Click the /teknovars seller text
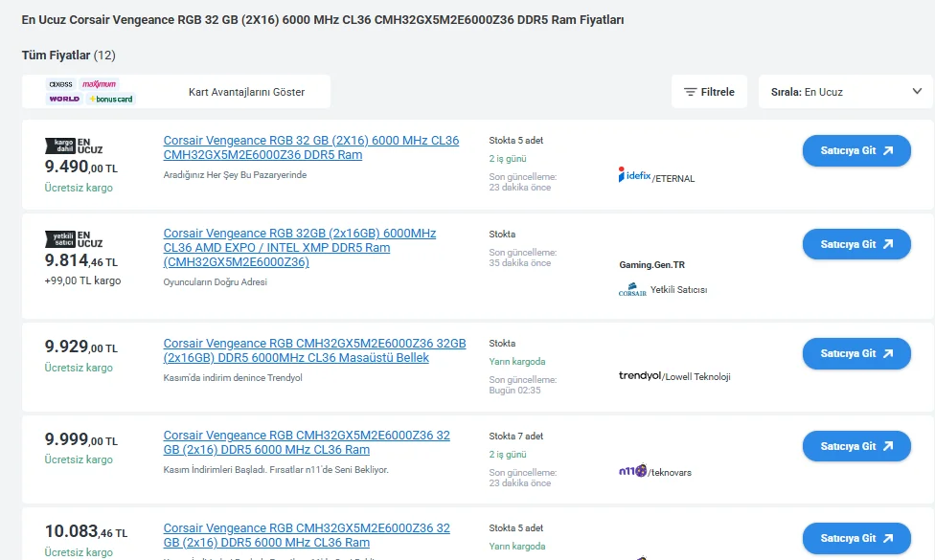Screen dimensions: 935x560 (670, 473)
